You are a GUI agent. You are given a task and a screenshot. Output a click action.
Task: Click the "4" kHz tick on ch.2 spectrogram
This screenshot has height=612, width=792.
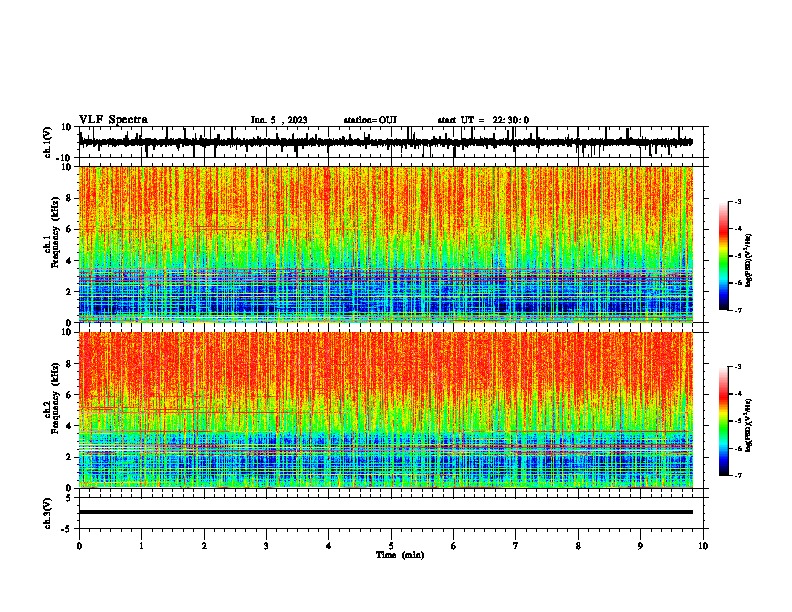coord(70,426)
